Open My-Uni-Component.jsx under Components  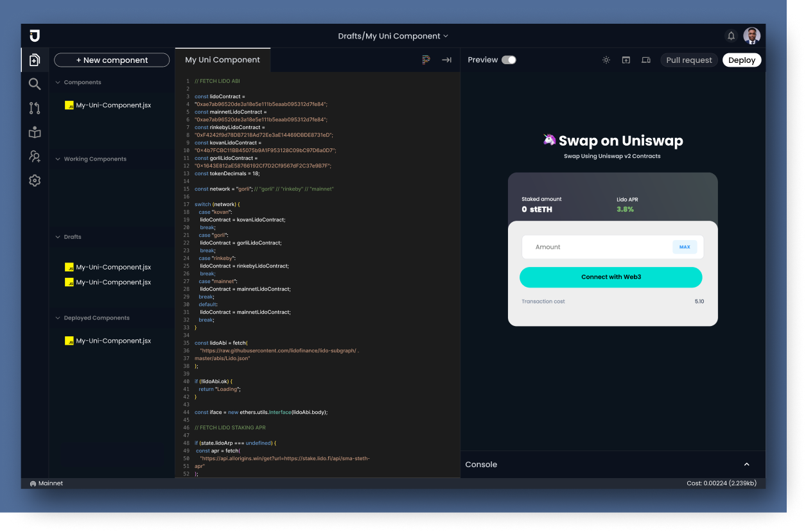109,105
